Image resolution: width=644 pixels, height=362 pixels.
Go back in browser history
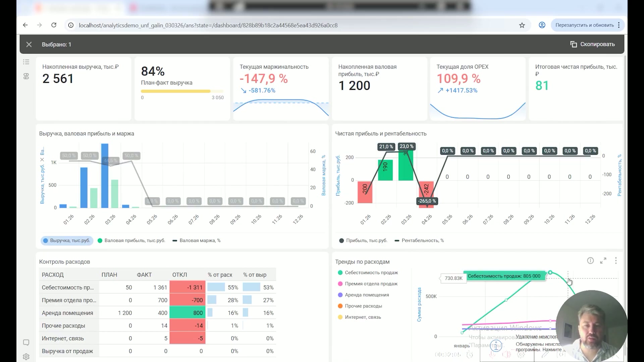tap(25, 25)
